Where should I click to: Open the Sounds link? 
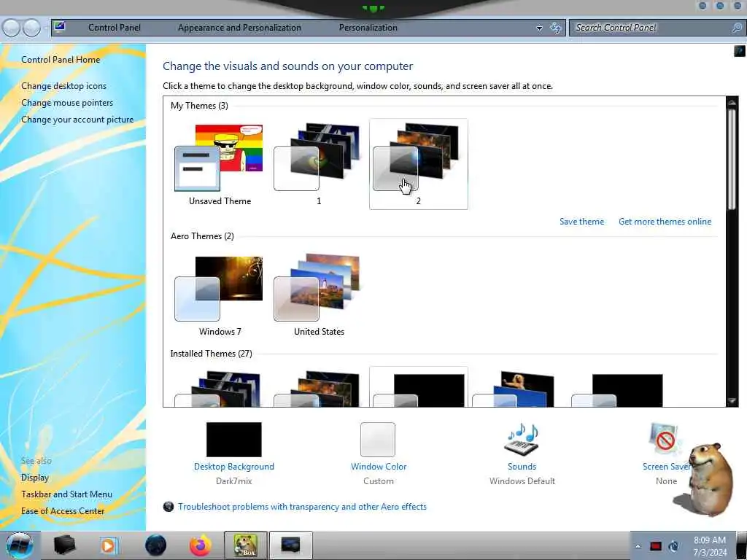522,467
